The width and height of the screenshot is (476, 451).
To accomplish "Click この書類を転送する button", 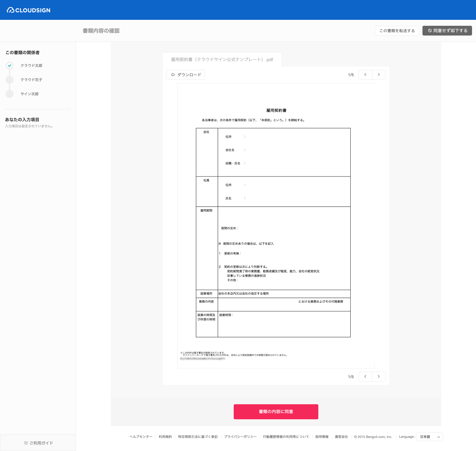I will [x=397, y=31].
